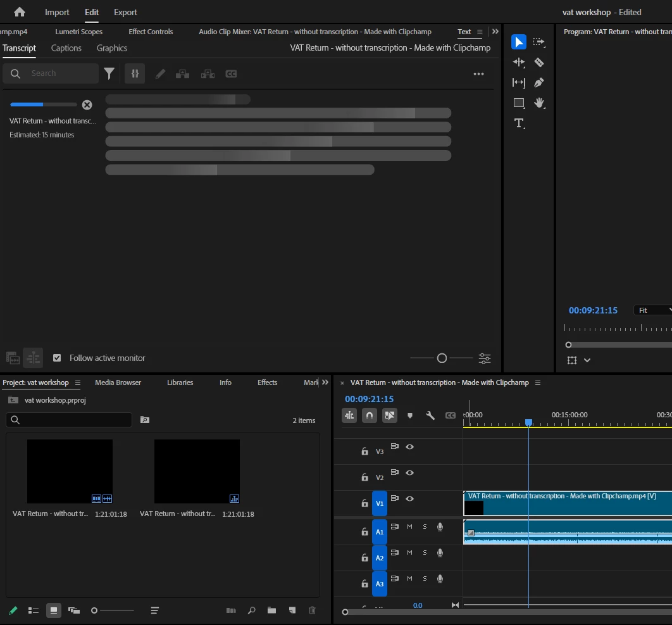Click the transcript Search field
The height and width of the screenshot is (625, 672).
(x=51, y=73)
